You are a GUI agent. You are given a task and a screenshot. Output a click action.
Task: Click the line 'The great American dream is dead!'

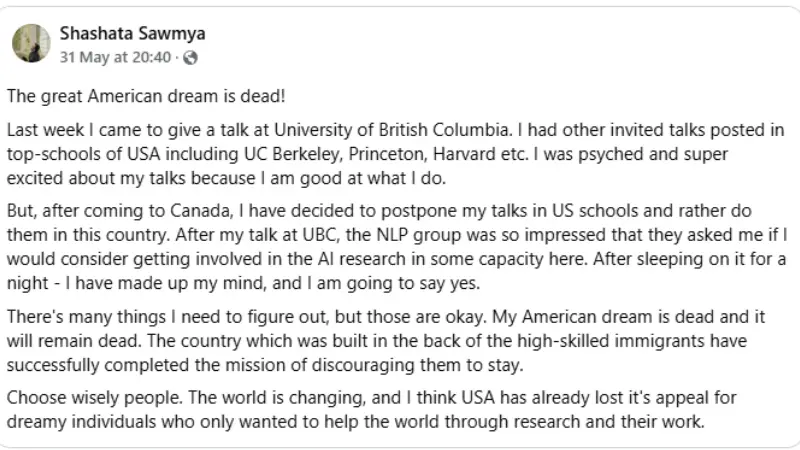point(146,96)
